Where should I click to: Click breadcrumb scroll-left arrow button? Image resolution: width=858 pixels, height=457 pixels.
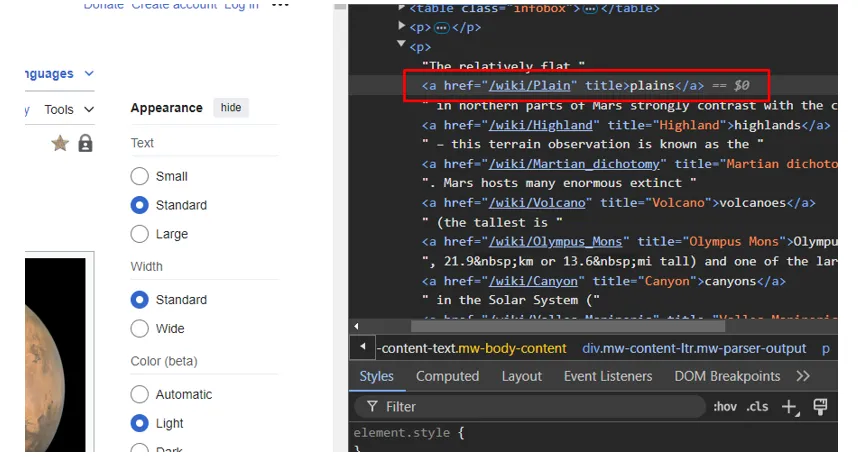click(x=362, y=347)
